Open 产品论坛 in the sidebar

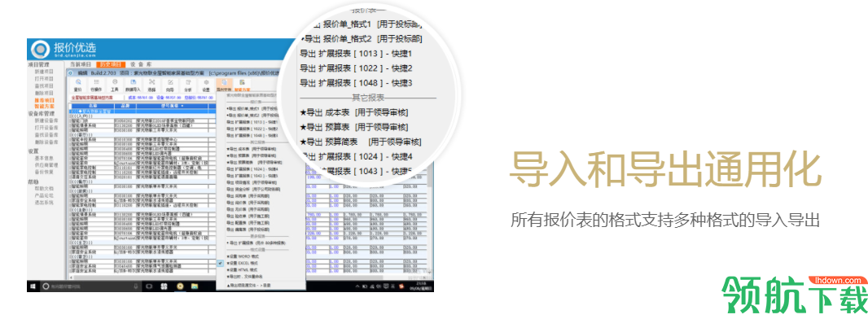pos(44,195)
